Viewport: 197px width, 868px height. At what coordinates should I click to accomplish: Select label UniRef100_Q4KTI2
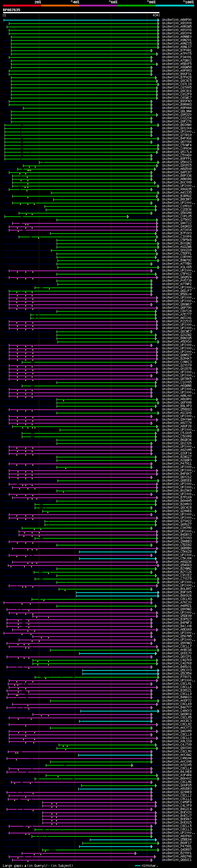point(177,223)
